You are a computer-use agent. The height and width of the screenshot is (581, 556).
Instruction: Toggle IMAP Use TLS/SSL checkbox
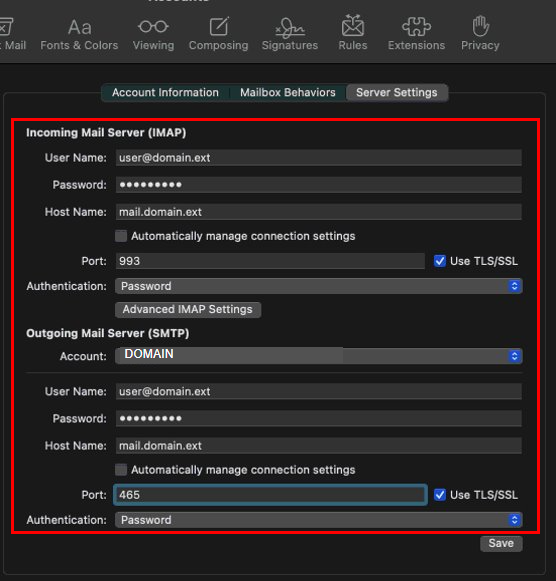click(x=440, y=261)
